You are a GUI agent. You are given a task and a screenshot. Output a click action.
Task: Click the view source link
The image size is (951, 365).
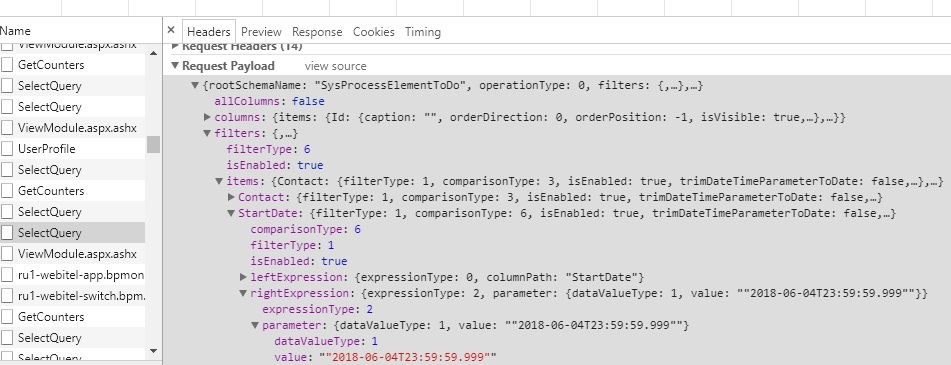click(x=335, y=66)
